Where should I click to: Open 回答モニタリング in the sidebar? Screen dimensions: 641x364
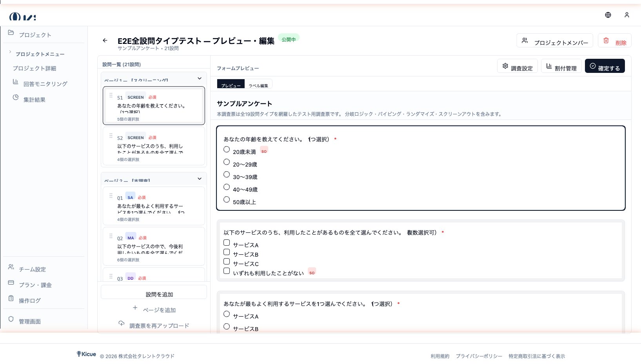[x=45, y=84]
